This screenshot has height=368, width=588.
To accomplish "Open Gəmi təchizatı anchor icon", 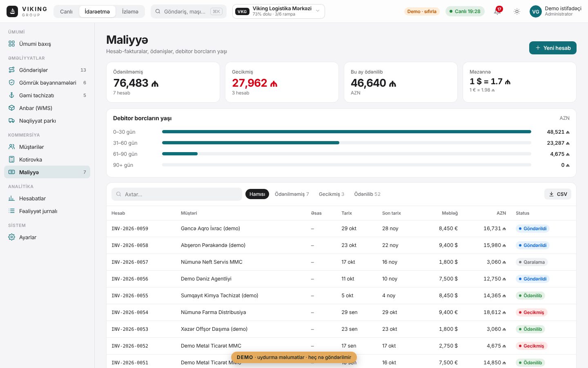I will (x=12, y=95).
